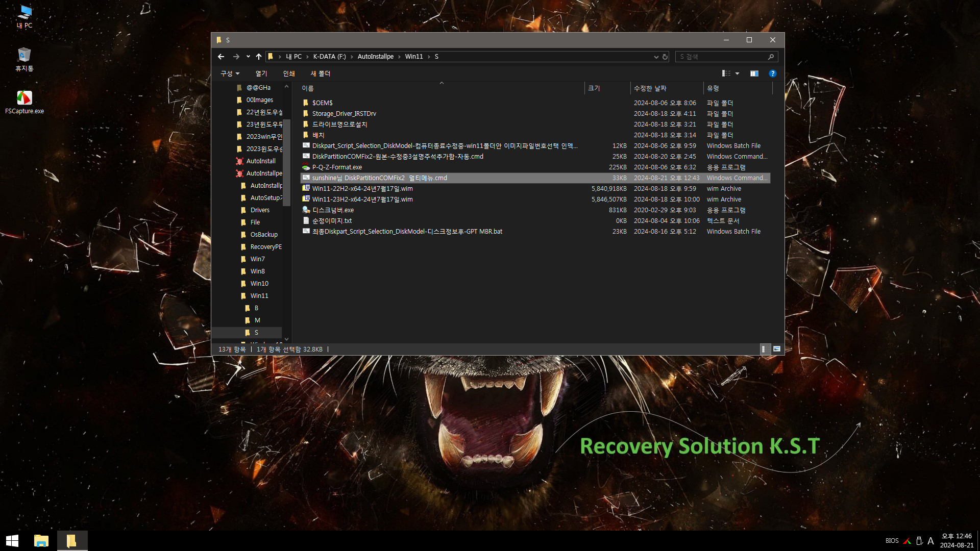Change view layout icon

point(726,73)
